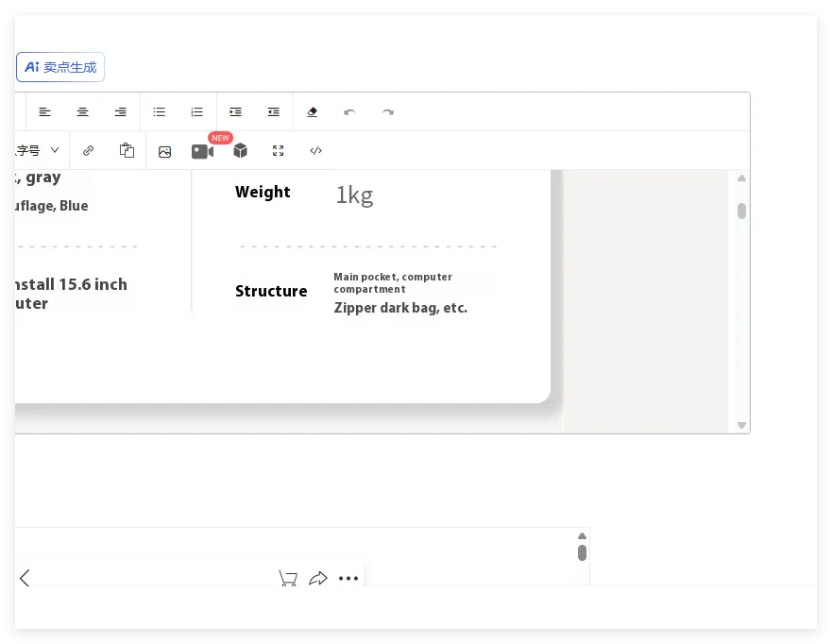Click the editor vertical scrollbar thumb

pyautogui.click(x=741, y=212)
